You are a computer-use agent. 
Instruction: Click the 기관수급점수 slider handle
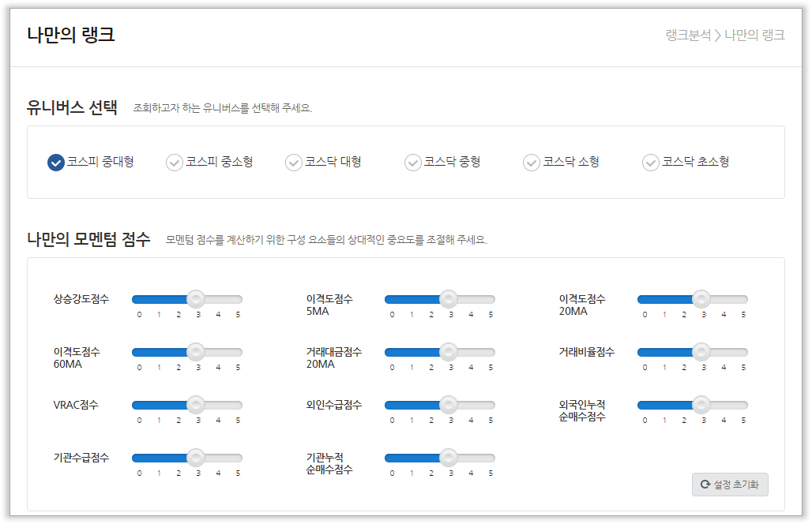195,458
